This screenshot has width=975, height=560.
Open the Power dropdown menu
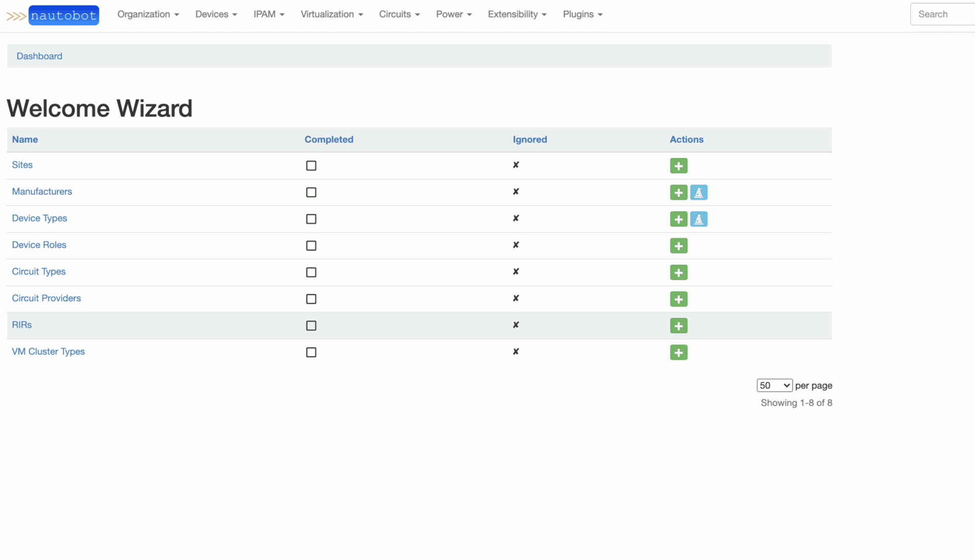(x=453, y=14)
